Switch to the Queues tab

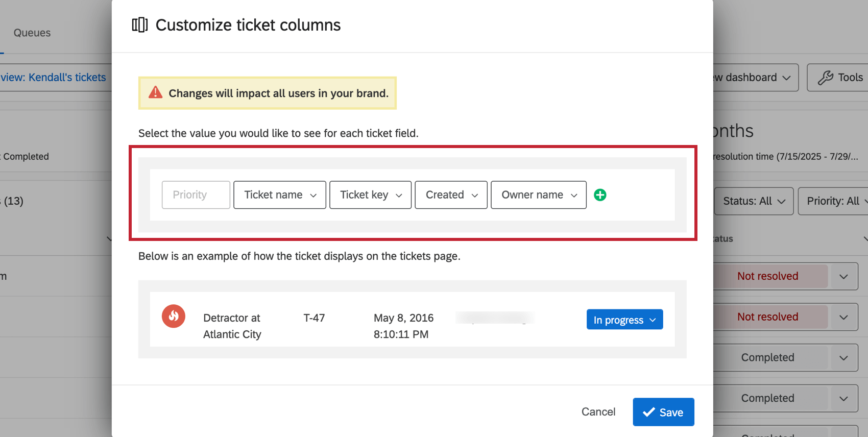(x=32, y=33)
